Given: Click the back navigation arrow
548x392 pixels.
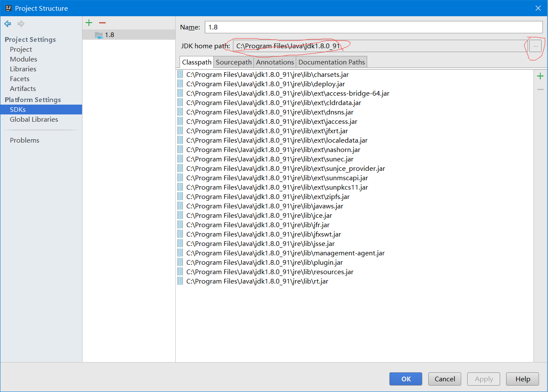Looking at the screenshot, I should pos(8,24).
